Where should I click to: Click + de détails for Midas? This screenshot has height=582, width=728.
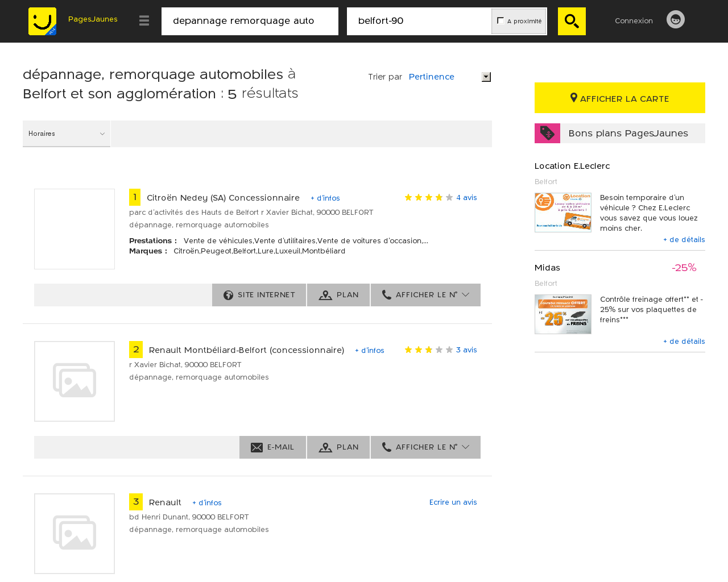pos(684,342)
